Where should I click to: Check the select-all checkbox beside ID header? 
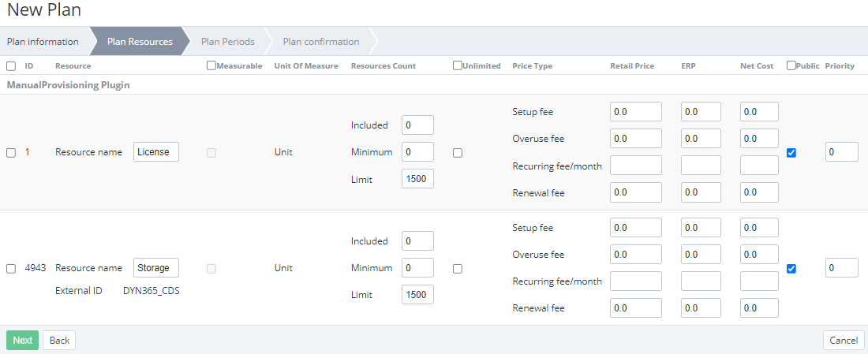(11, 66)
